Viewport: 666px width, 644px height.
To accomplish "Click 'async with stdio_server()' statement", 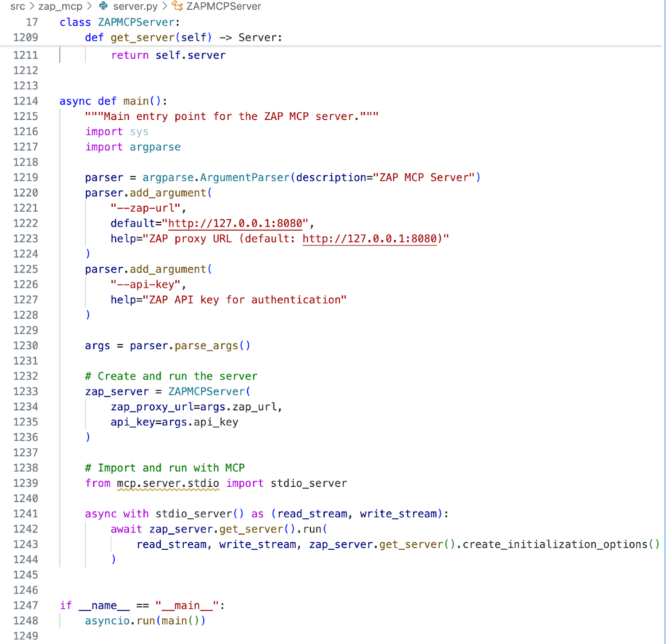I will click(x=165, y=514).
